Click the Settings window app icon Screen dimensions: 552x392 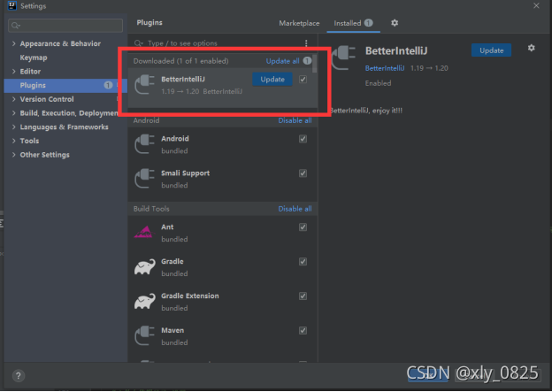click(12, 5)
